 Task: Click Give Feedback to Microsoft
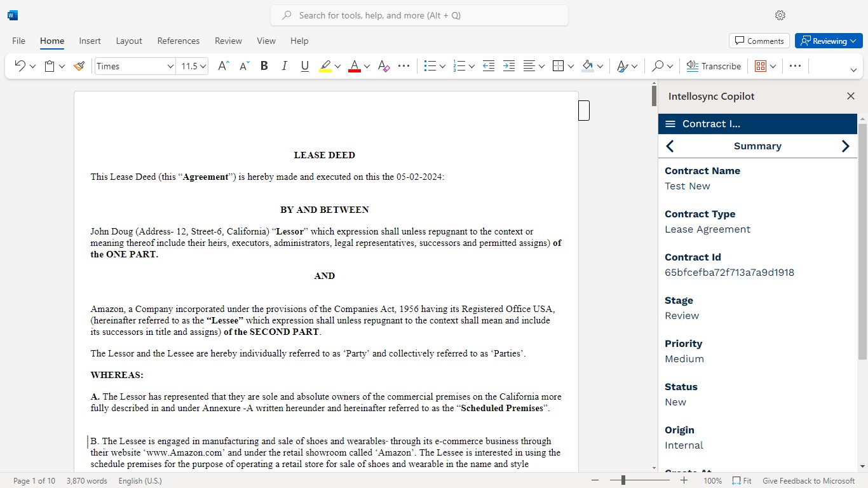click(809, 481)
